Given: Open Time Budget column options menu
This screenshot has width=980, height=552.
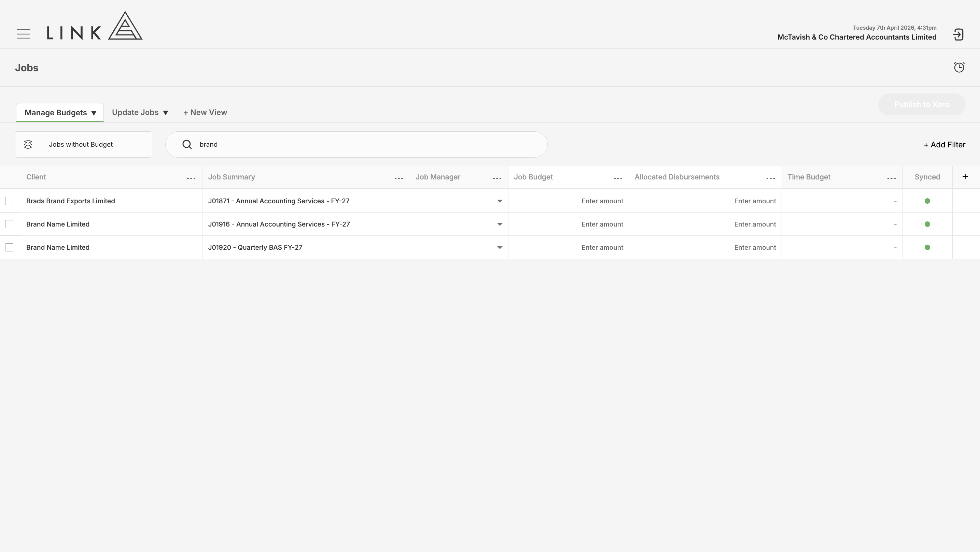Looking at the screenshot, I should click(x=891, y=178).
